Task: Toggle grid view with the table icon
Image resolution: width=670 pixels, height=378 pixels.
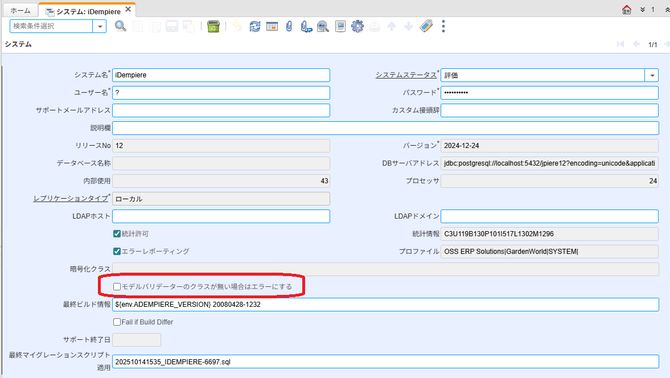Action: tap(272, 26)
